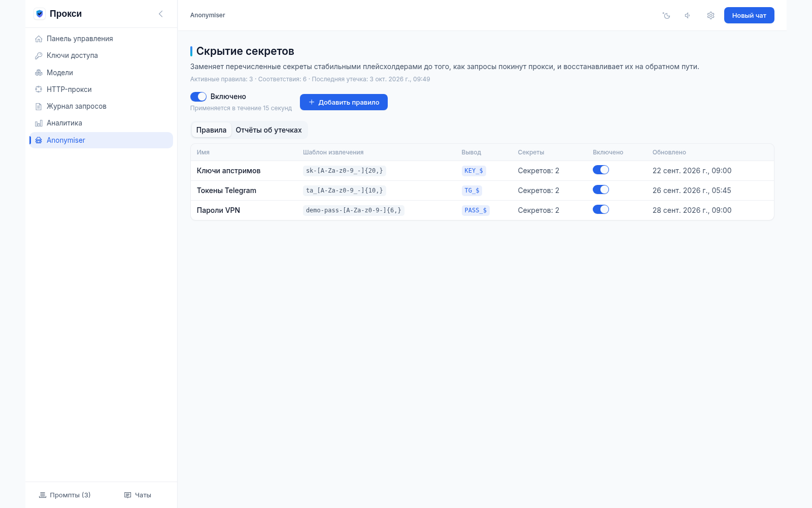The width and height of the screenshot is (812, 508).
Task: Click the 26 сент. 2026 г., 05:45 date
Action: [692, 190]
